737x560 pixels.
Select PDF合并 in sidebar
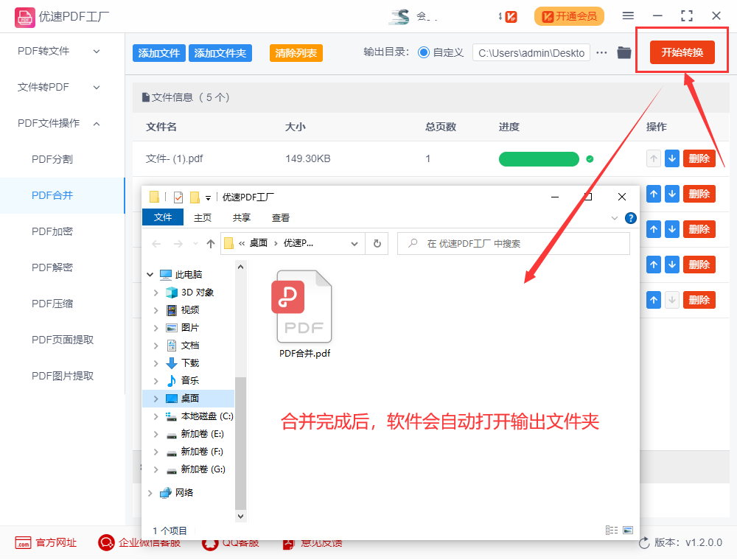52,195
